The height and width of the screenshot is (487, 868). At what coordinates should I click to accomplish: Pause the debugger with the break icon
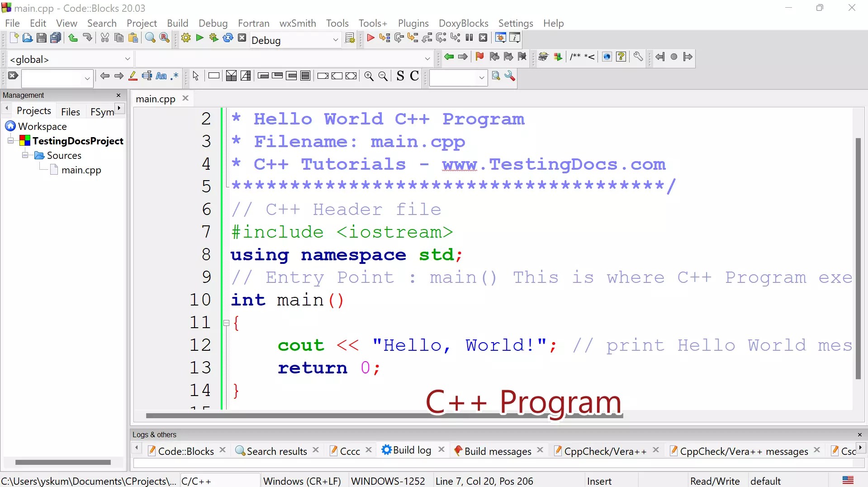pyautogui.click(x=469, y=38)
